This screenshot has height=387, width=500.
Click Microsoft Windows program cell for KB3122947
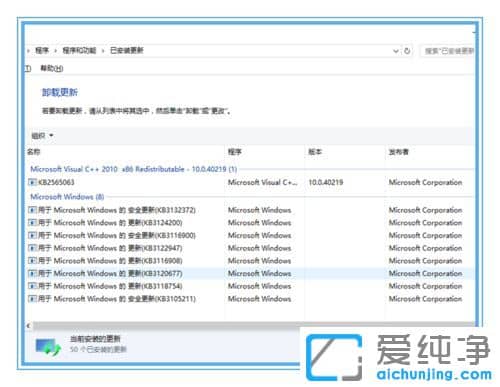coord(259,248)
